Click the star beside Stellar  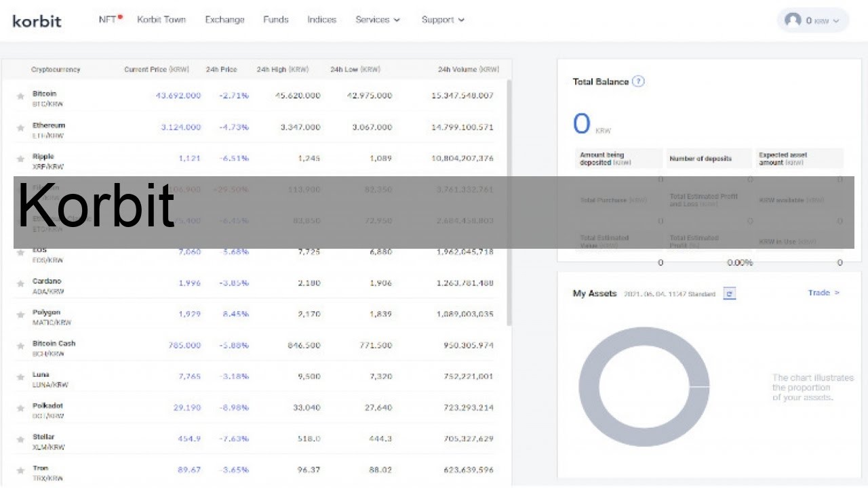[x=20, y=439]
